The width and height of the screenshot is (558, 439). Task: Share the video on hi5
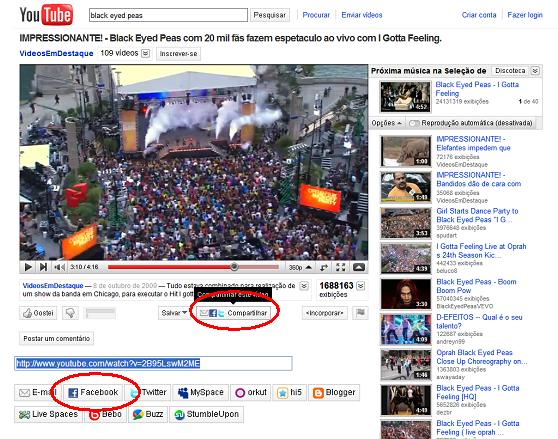289,392
